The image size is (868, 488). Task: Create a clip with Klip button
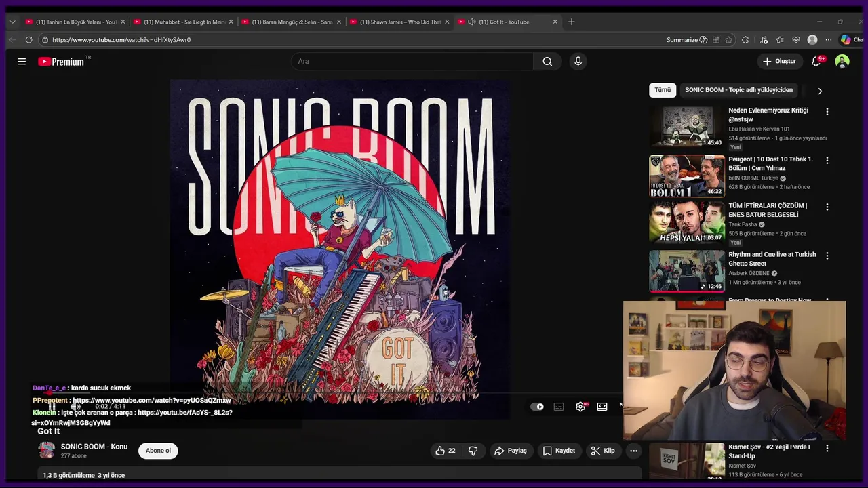tap(603, 451)
